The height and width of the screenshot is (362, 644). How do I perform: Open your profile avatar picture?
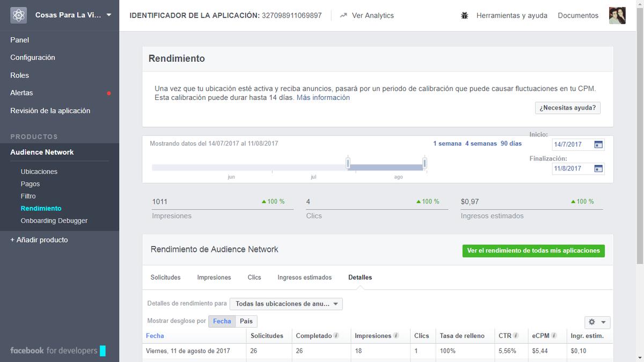617,15
